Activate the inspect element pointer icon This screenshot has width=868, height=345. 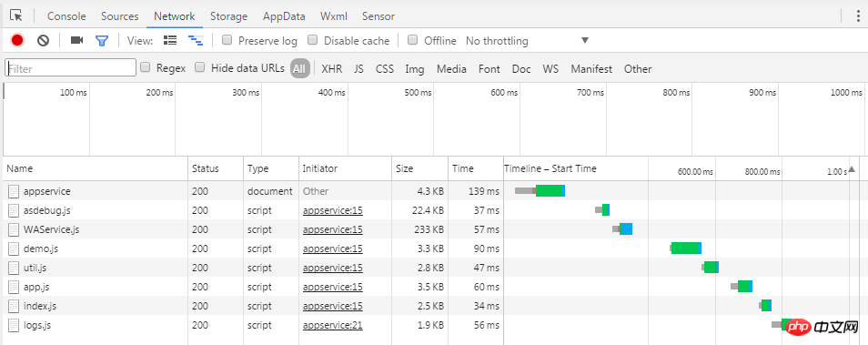[16, 15]
